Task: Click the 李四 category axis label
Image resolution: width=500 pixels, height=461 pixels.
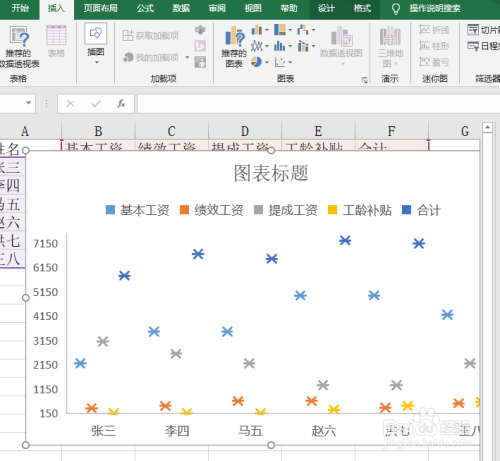Action: coord(177,431)
